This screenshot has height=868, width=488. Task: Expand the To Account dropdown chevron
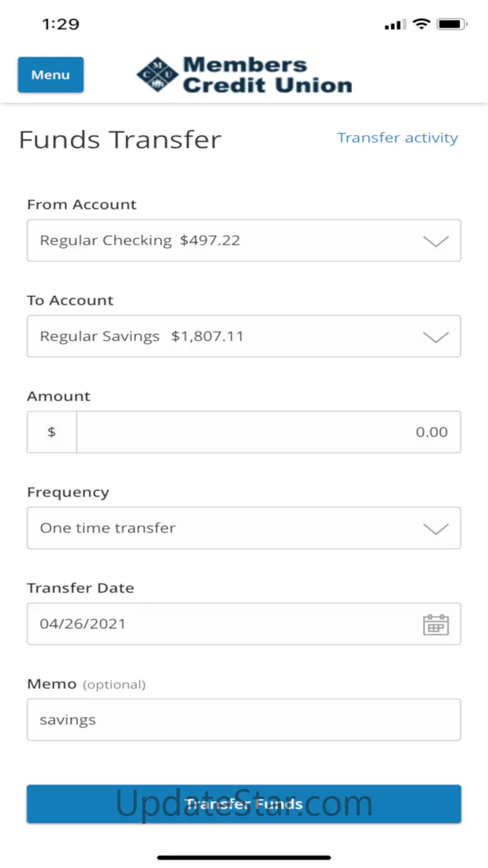tap(435, 337)
